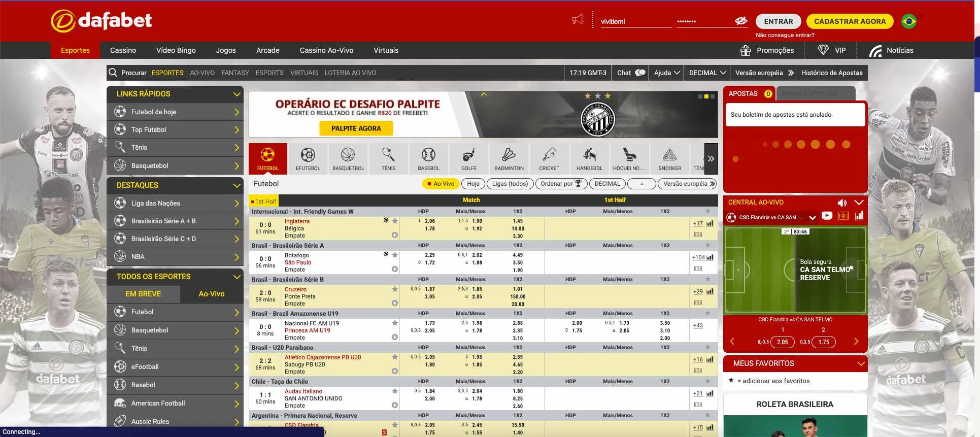980x437 pixels.
Task: Open the statistics bar chart icon in Central Ao-Vivo
Action: pos(859,216)
